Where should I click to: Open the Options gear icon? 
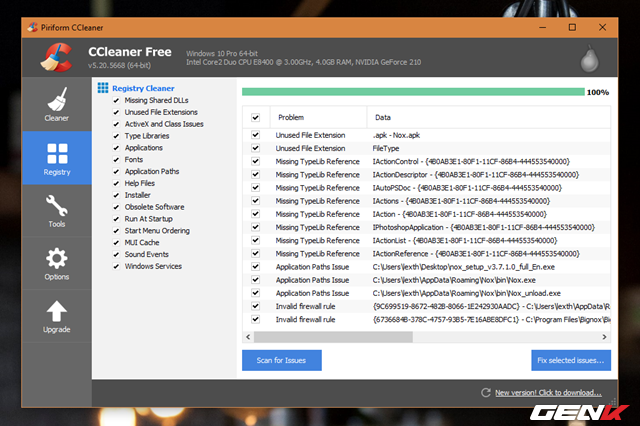(57, 258)
